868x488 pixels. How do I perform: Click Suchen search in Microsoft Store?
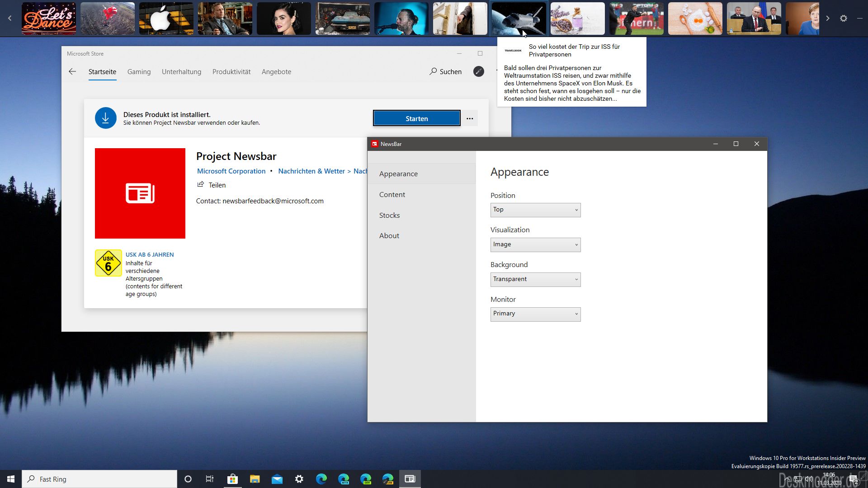(x=446, y=71)
